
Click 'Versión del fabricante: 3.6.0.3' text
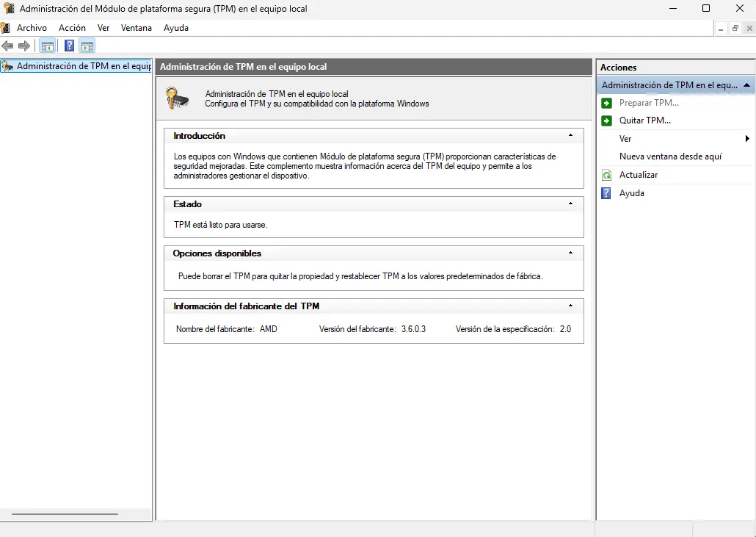[372, 329]
